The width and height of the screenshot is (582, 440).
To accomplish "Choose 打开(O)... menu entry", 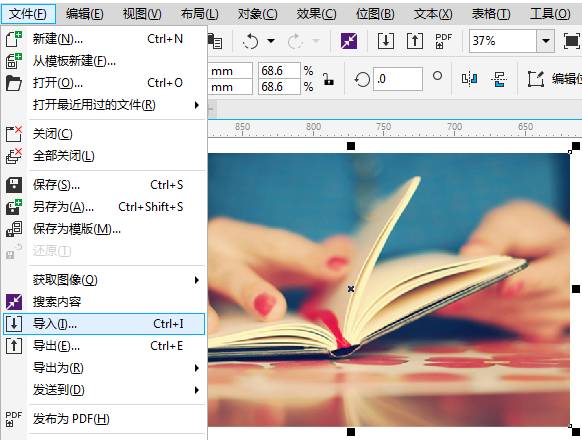I will pos(104,83).
